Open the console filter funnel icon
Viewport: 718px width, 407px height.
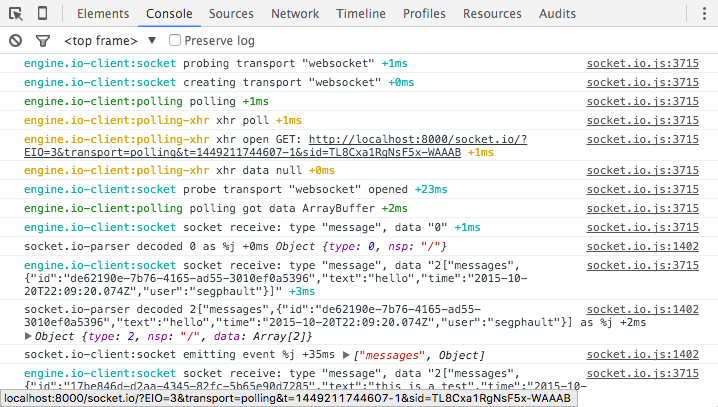click(42, 41)
